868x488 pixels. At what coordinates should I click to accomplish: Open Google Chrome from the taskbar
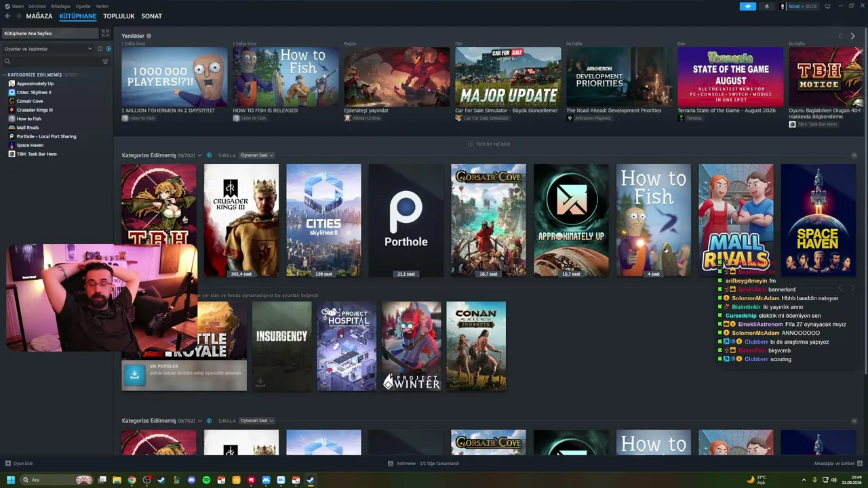click(x=132, y=480)
